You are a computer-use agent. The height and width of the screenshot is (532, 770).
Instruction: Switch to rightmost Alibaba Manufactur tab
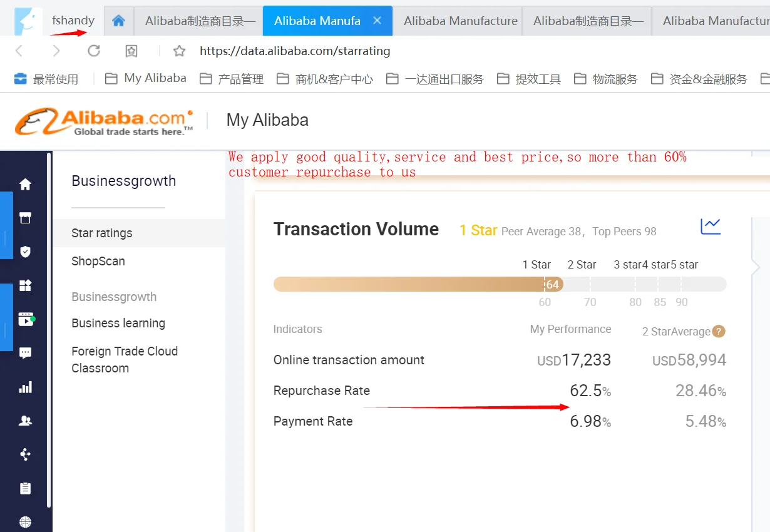[x=712, y=21]
